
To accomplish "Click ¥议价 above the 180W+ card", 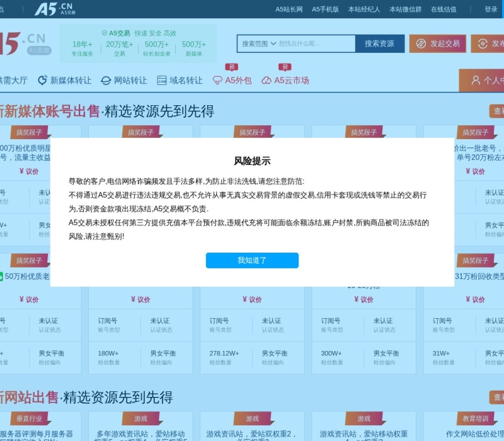I will (x=140, y=300).
